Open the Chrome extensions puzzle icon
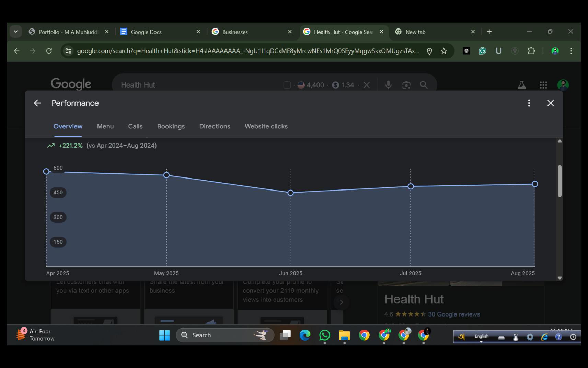The height and width of the screenshot is (368, 588). [x=531, y=51]
